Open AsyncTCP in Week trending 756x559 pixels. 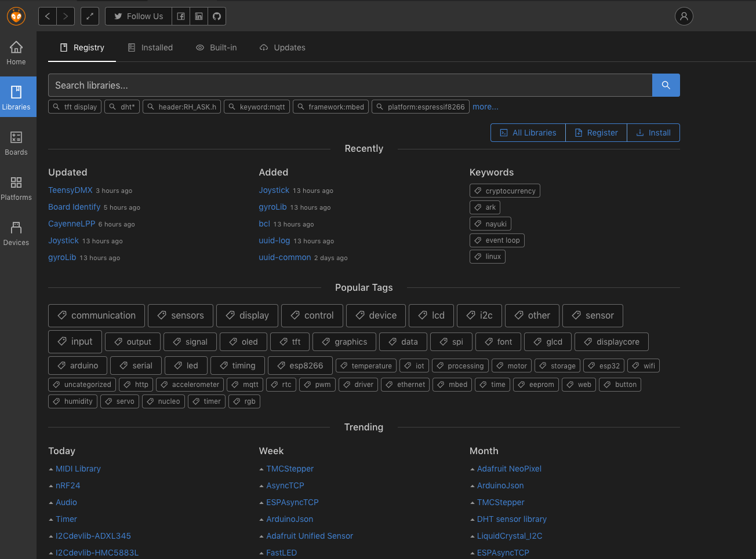[285, 485]
